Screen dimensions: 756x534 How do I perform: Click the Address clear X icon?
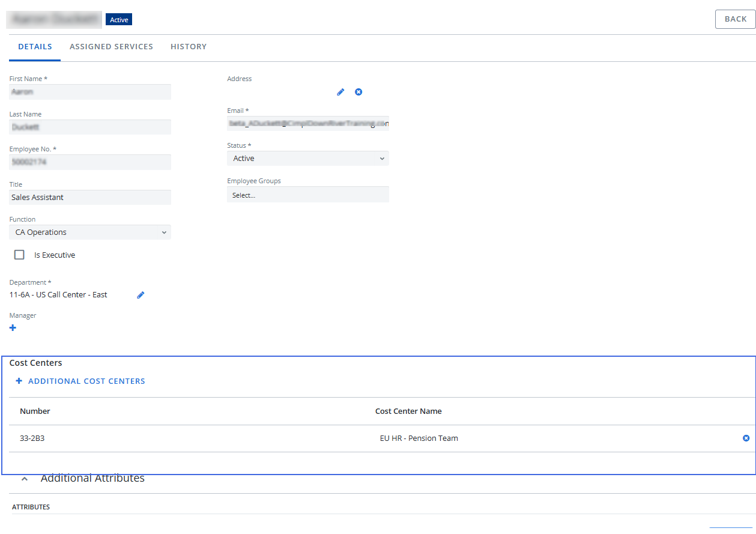click(358, 92)
